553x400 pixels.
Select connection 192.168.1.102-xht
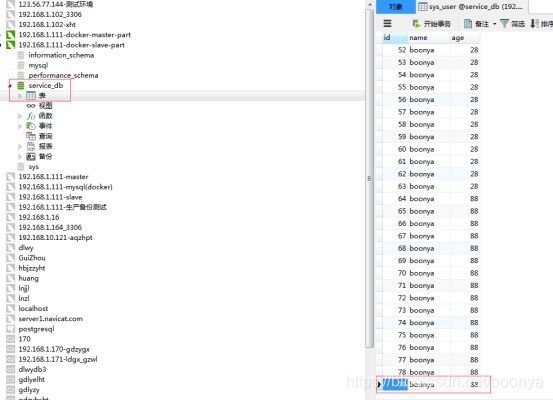(x=47, y=25)
